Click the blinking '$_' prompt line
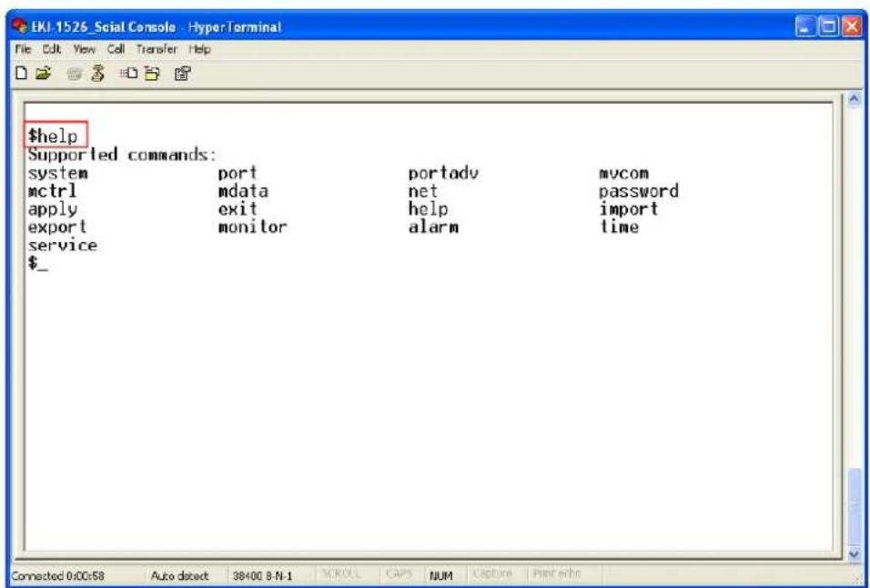 click(37, 263)
